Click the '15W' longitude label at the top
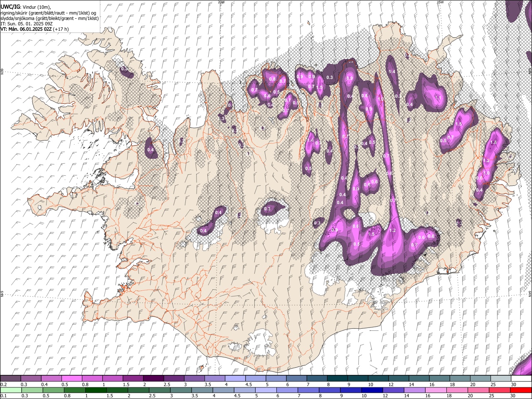The height and width of the screenshot is (399, 532). click(x=440, y=2)
